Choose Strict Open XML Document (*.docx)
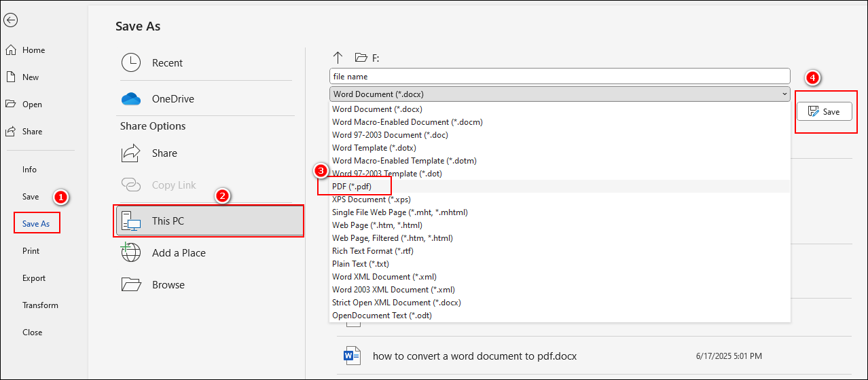Image resolution: width=868 pixels, height=380 pixels. 560,303
